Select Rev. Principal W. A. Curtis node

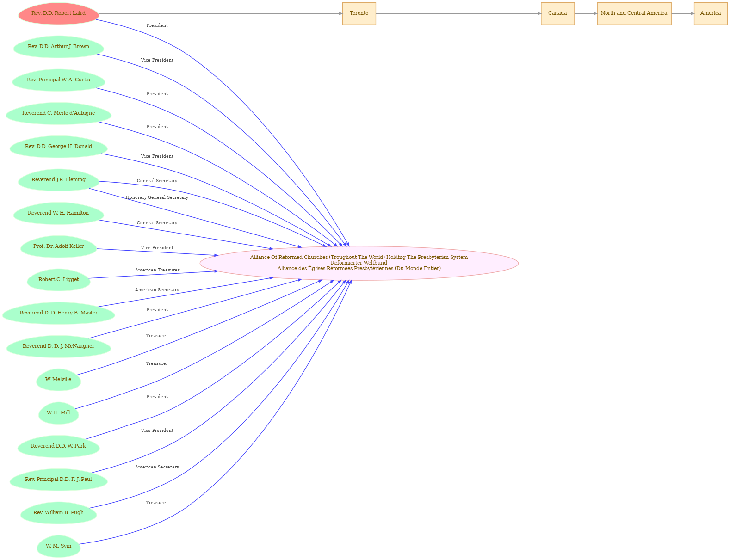coord(59,80)
